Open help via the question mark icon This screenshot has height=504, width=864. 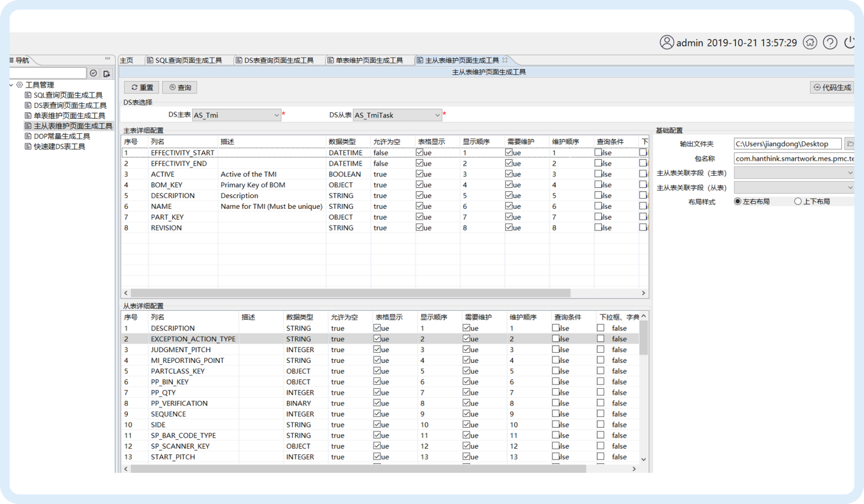(830, 43)
